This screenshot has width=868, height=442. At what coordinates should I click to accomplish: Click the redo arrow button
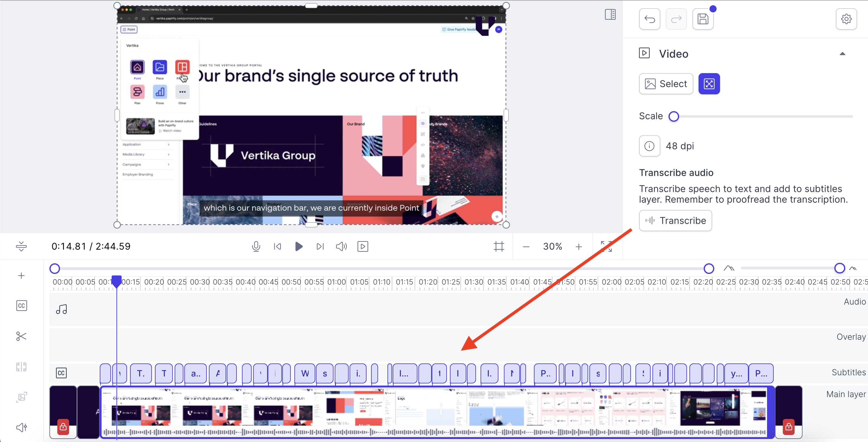click(676, 19)
